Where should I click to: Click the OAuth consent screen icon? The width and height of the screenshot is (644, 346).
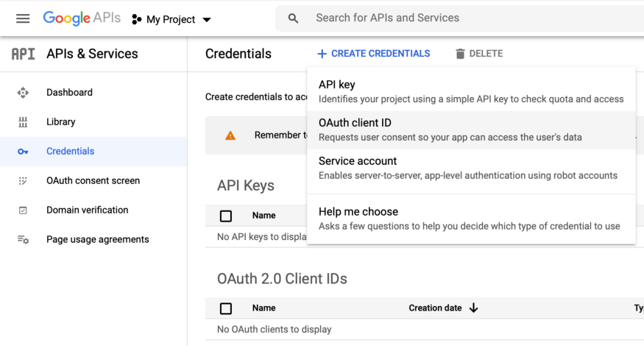[23, 181]
